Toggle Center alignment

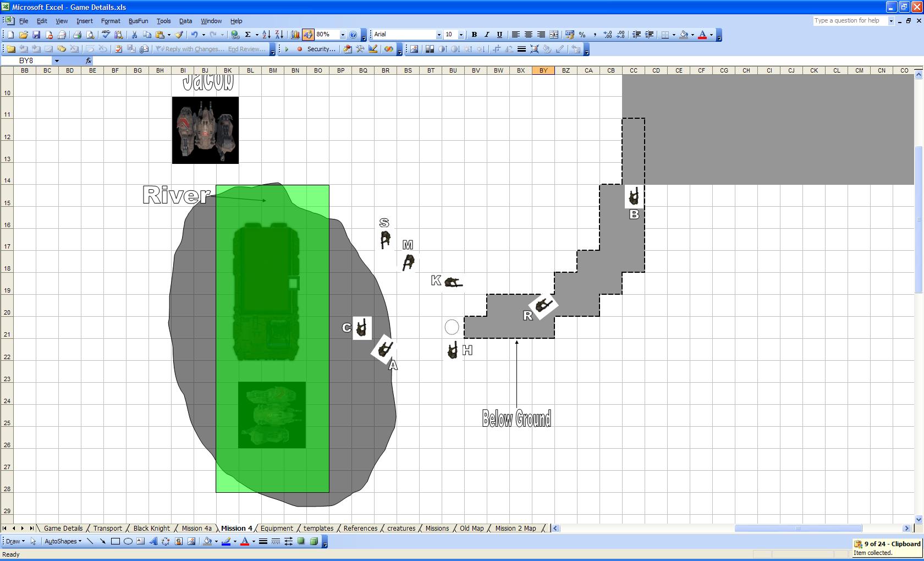pyautogui.click(x=528, y=35)
